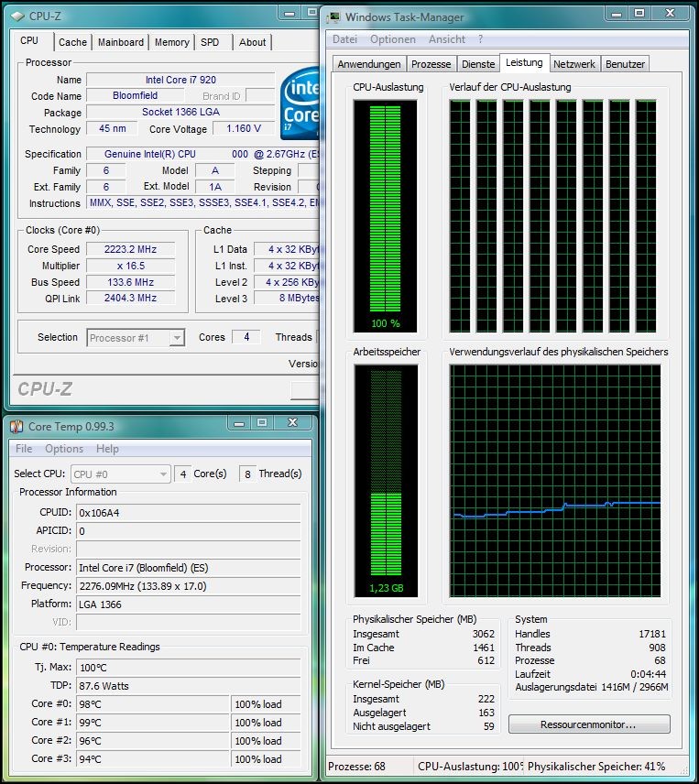Expand the Select CPU dropdown in Core Temp
This screenshot has height=784, width=699.
tap(163, 474)
